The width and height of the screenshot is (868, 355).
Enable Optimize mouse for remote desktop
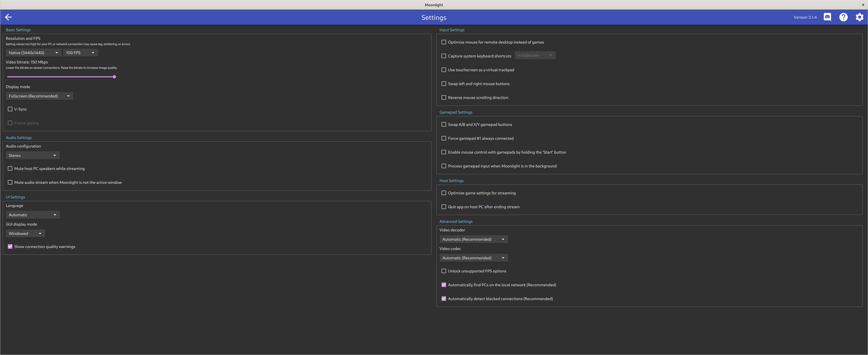click(444, 42)
